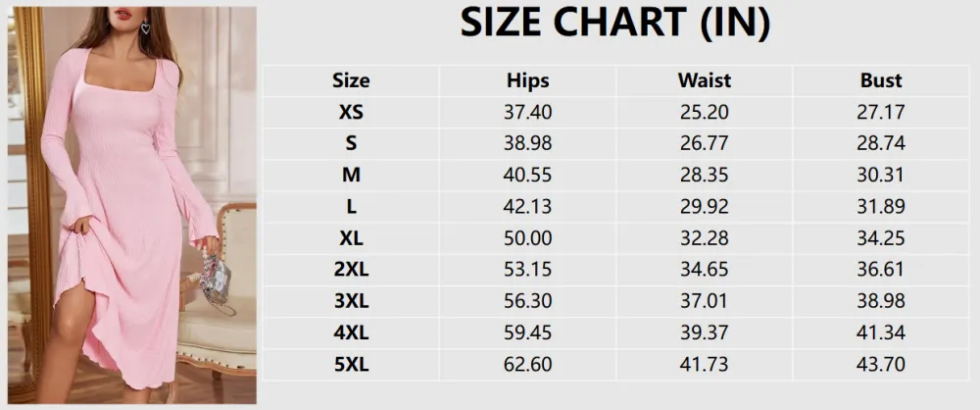The height and width of the screenshot is (410, 980).
Task: Select the Hips column header
Action: [x=528, y=80]
